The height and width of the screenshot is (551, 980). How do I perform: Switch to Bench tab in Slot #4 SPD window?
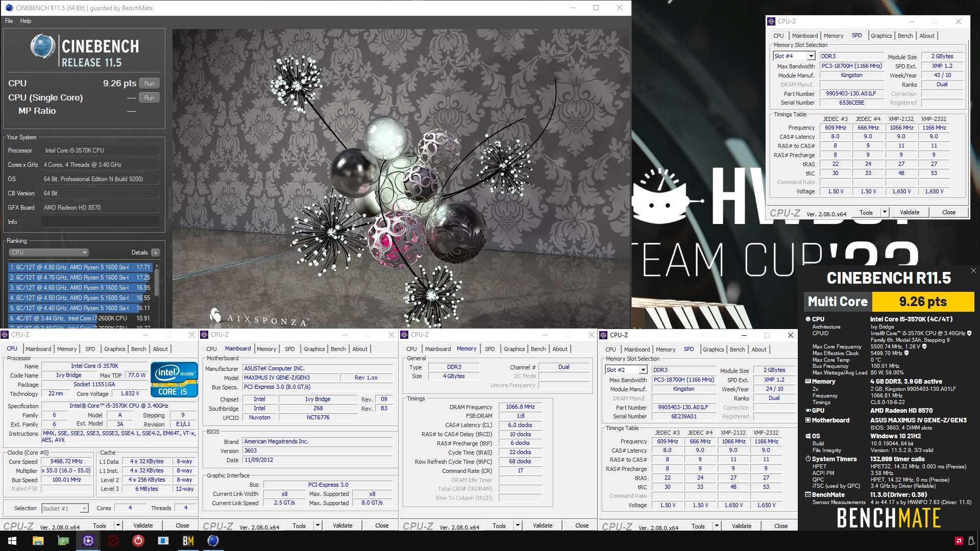tap(905, 36)
